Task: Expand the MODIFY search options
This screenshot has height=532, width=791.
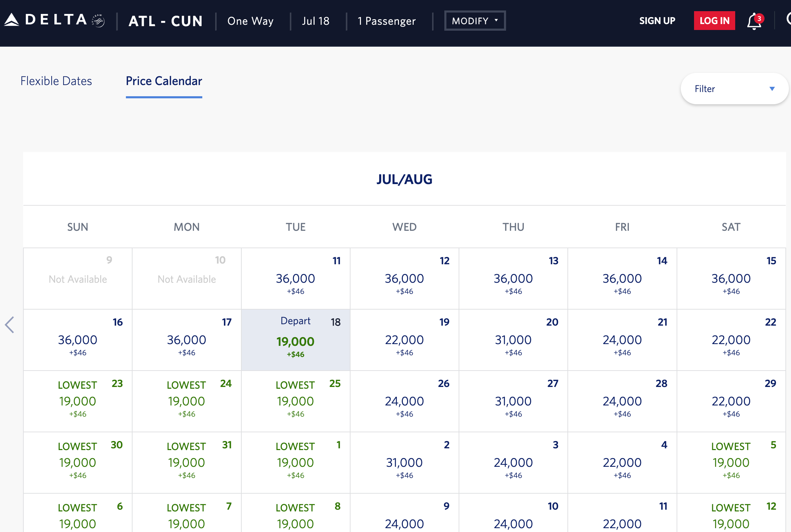Action: tap(475, 21)
